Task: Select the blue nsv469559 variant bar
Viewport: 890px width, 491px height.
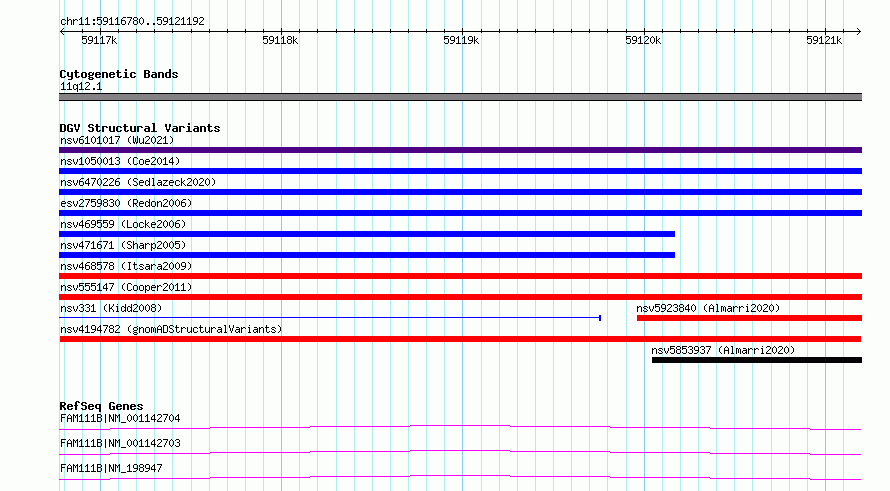Action: (x=367, y=234)
